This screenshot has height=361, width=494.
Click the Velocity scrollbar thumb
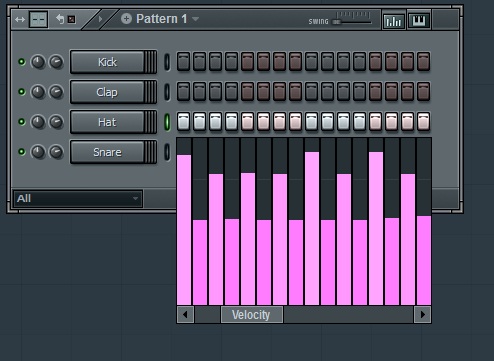pos(252,314)
